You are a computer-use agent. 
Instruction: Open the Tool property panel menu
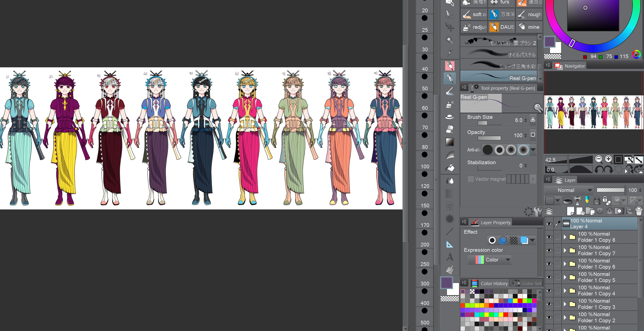point(464,88)
